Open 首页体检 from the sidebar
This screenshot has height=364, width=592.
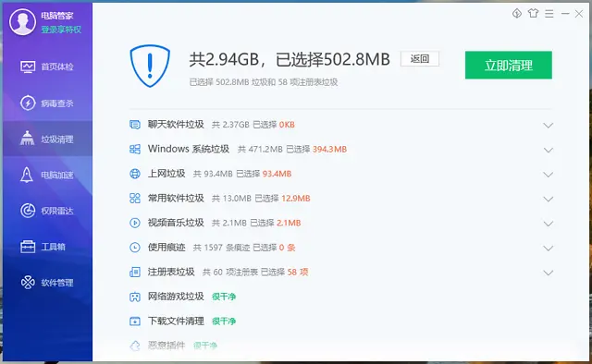47,67
